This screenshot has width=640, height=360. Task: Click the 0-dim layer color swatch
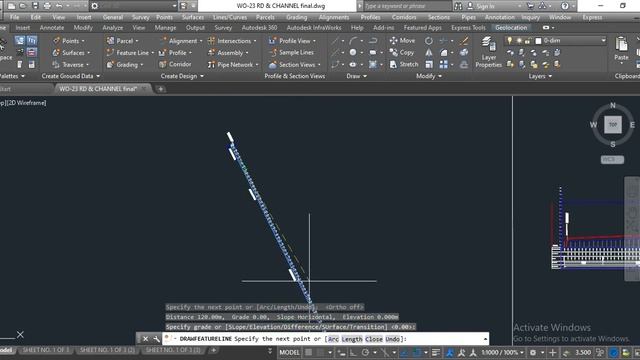coord(538,41)
